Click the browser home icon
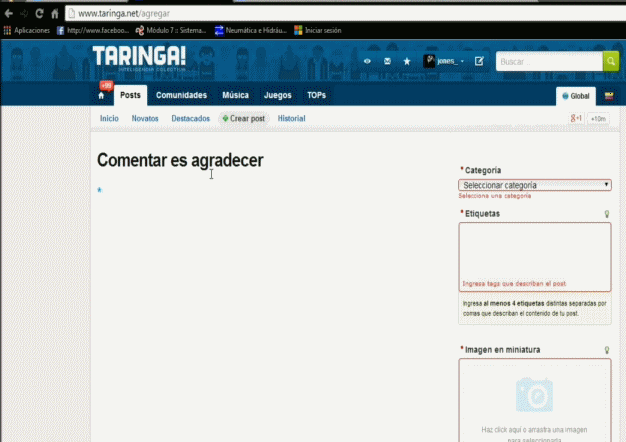This screenshot has height=442, width=626. [55, 14]
